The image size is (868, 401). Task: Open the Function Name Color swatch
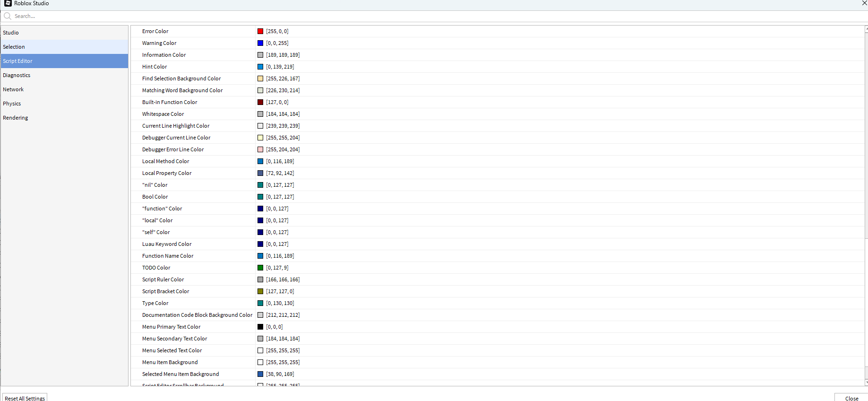pos(260,256)
